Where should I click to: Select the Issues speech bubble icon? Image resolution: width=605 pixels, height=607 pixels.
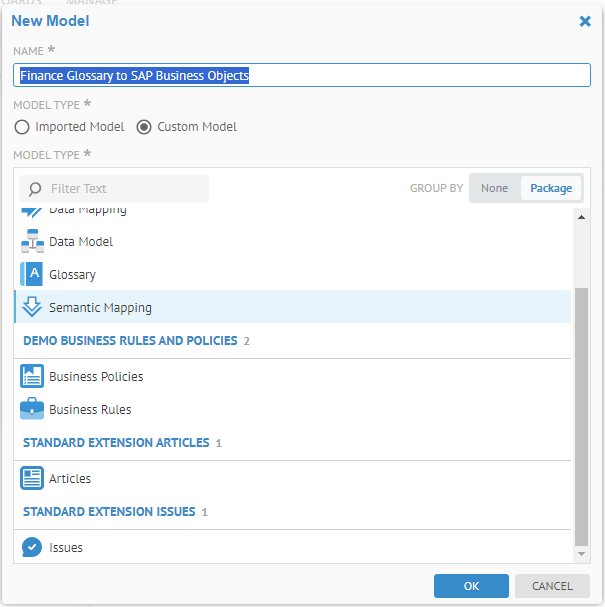(32, 548)
